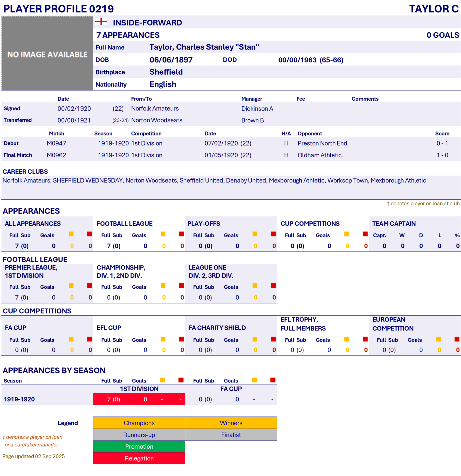Click yellow card icon under FA Cup section

coord(71,339)
